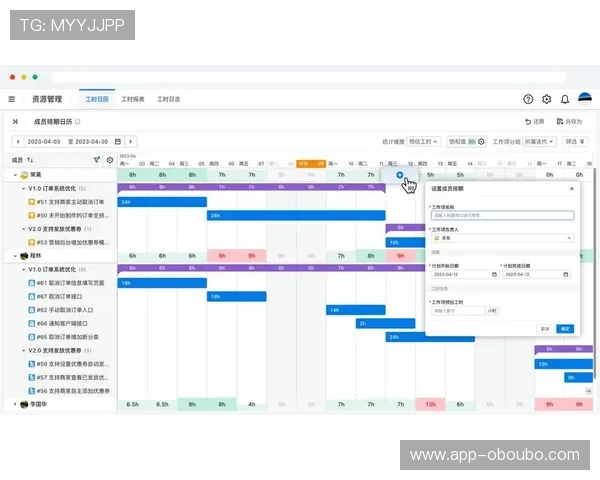Collapse the second member row above V1.0 订单系统优化 (5)

(15, 256)
